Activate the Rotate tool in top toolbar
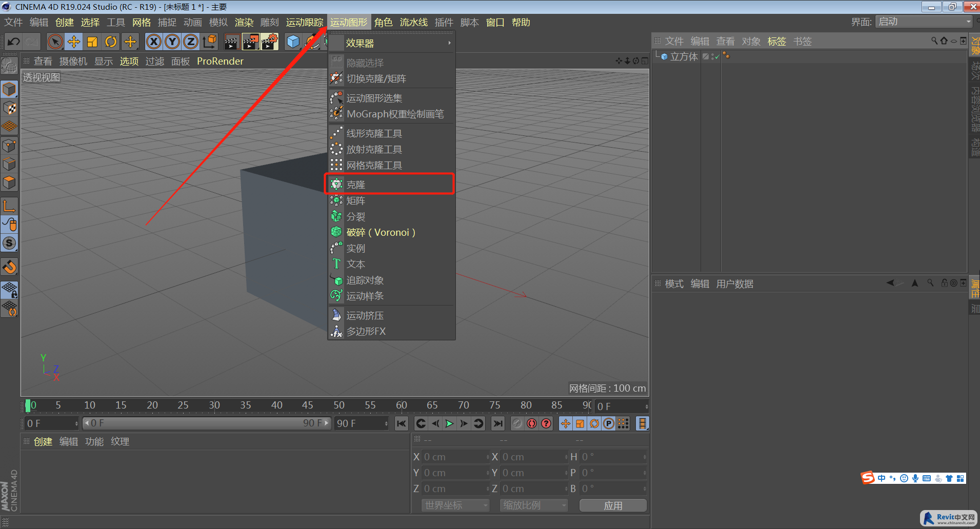The width and height of the screenshot is (980, 529). click(111, 42)
